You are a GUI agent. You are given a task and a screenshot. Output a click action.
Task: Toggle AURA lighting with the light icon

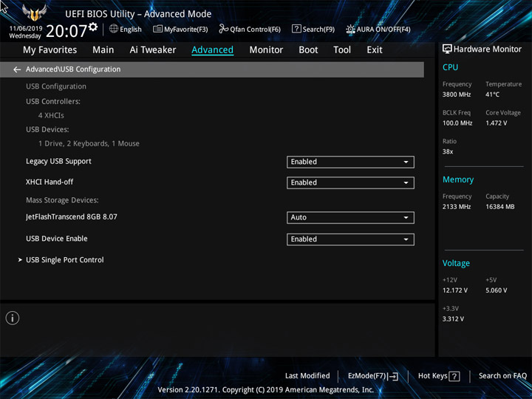tap(350, 29)
